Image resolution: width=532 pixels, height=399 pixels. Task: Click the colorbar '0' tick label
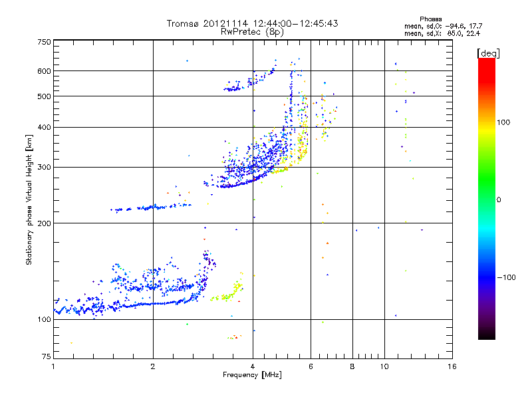point(499,200)
